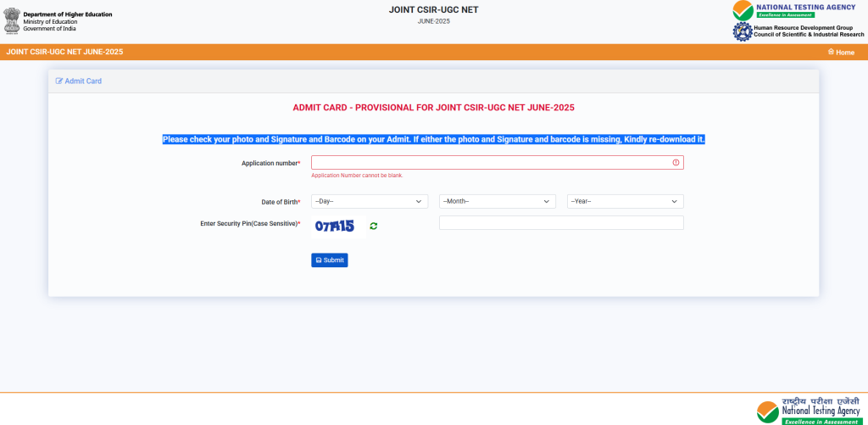868x425 pixels.
Task: Click the National Testing Agency footer logo
Action: (x=810, y=411)
